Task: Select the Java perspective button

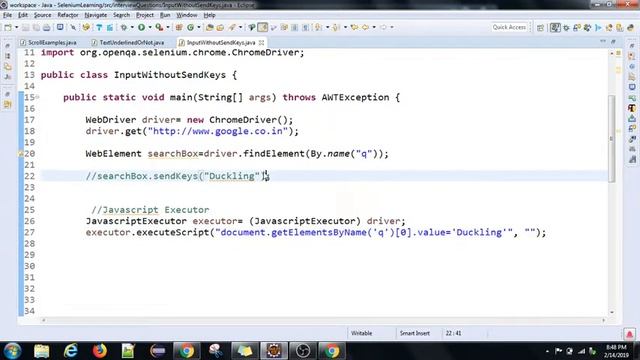Action: pyautogui.click(x=555, y=28)
